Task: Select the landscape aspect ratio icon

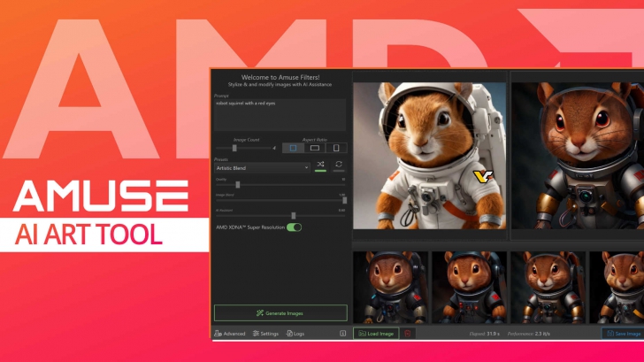Action: [x=315, y=148]
